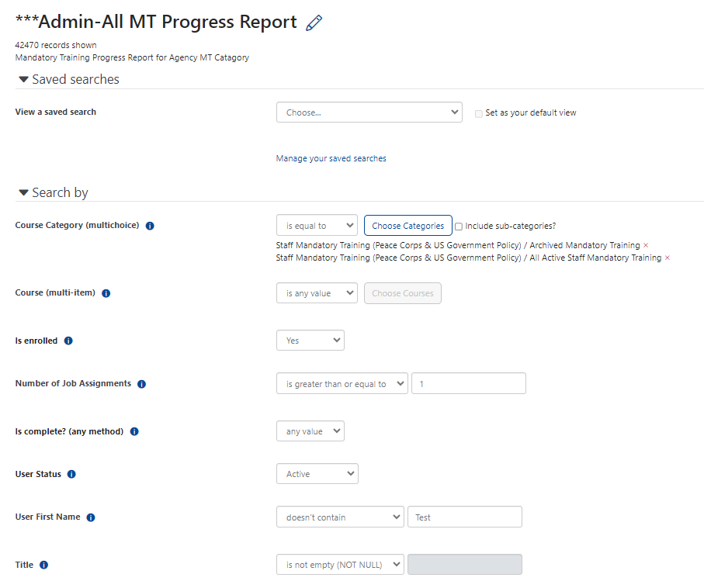This screenshot has height=588, width=704.
Task: Open Manage your saved searches link
Action: 331,158
